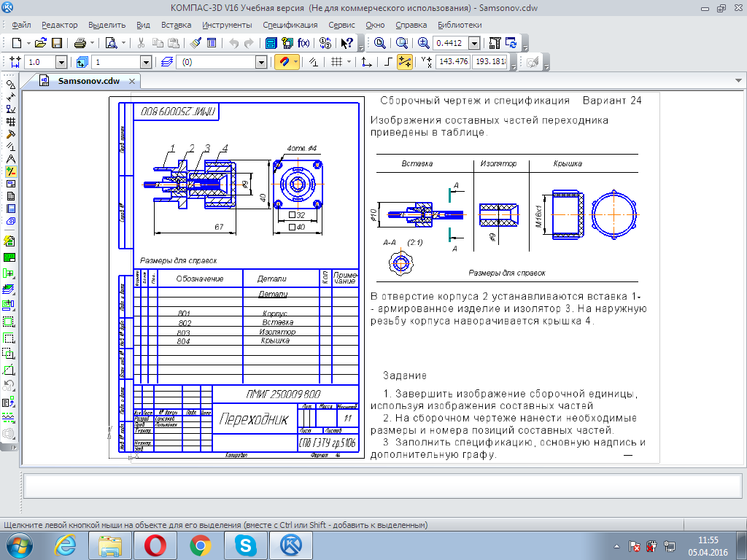Toggle the parametric mode slash icon
Image resolution: width=747 pixels, height=560 pixels.
coord(314,62)
